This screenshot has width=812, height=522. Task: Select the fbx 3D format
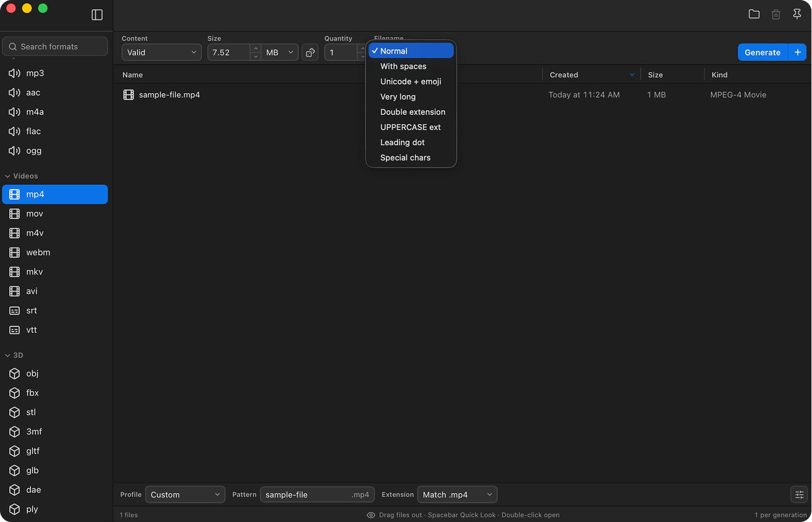click(55, 393)
